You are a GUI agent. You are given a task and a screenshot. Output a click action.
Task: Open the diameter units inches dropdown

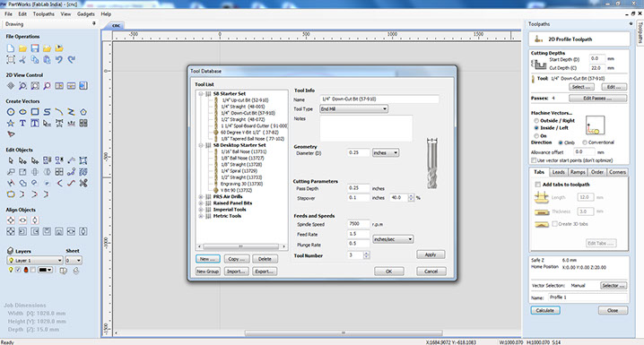point(386,152)
